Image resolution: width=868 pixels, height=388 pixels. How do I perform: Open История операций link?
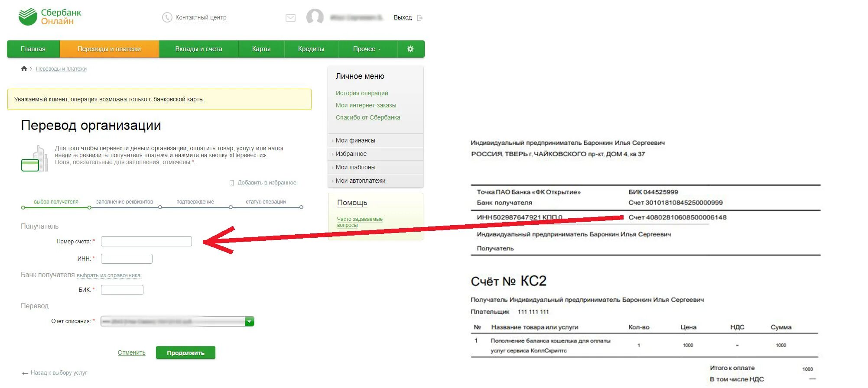[x=362, y=93]
